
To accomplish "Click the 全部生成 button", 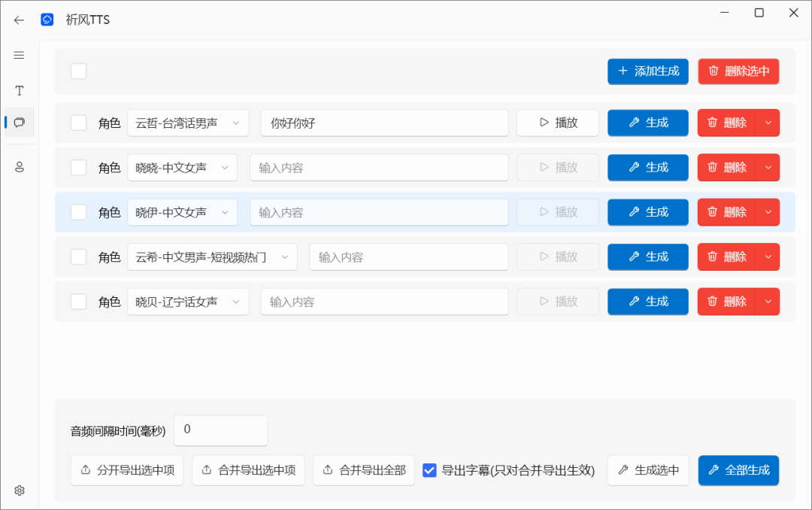I will click(x=738, y=470).
